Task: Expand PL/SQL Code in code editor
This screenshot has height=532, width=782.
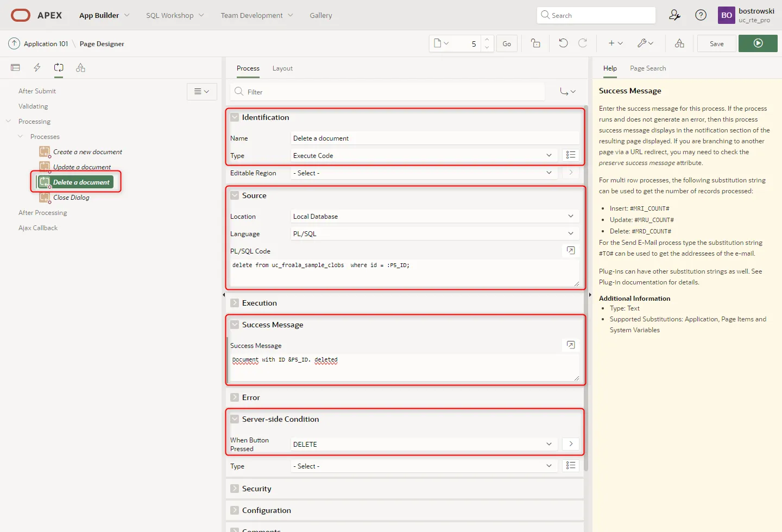Action: pos(571,250)
